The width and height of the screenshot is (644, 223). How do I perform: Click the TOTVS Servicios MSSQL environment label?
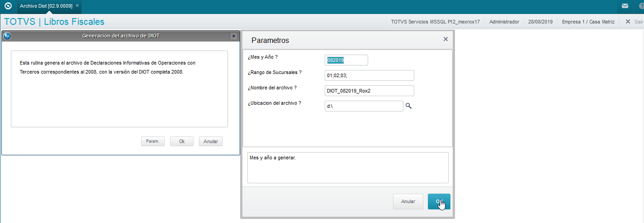click(435, 21)
